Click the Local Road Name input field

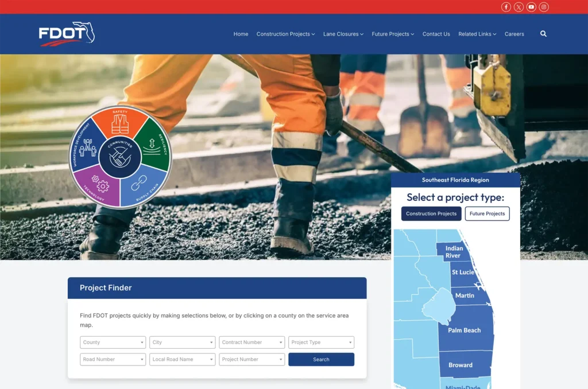182,359
